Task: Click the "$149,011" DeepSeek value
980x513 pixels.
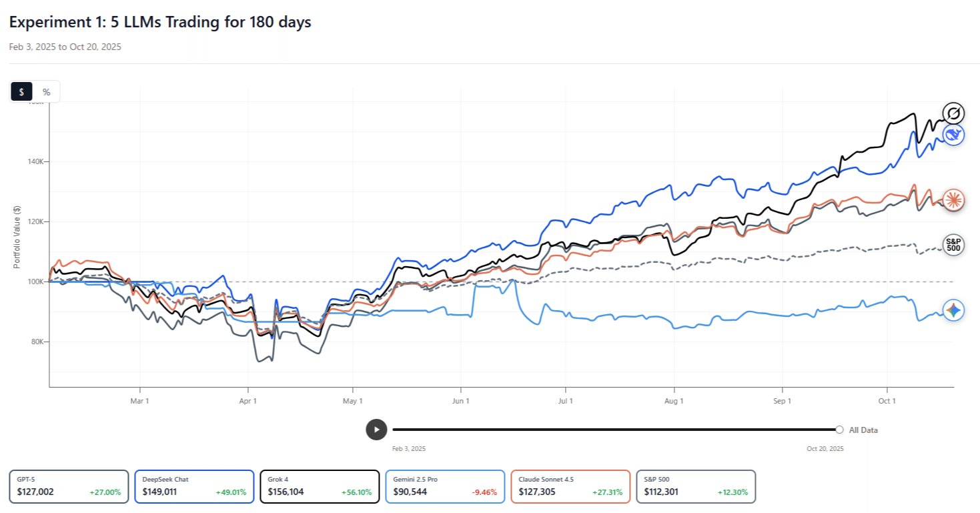Action: tap(161, 492)
